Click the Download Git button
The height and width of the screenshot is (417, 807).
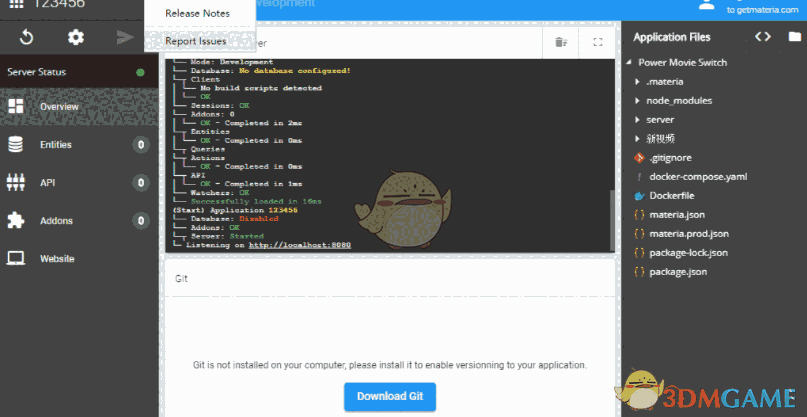tap(390, 396)
